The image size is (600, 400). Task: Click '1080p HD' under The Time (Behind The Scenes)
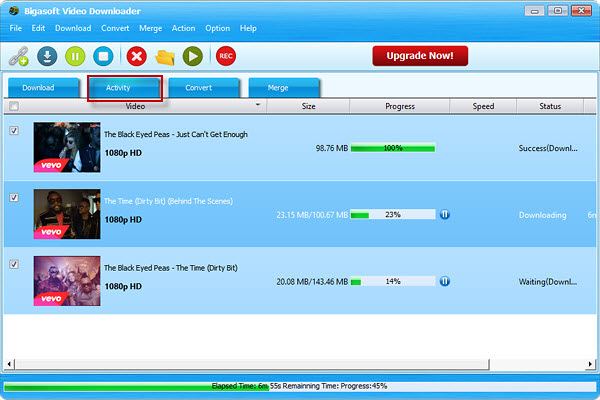[x=123, y=220]
